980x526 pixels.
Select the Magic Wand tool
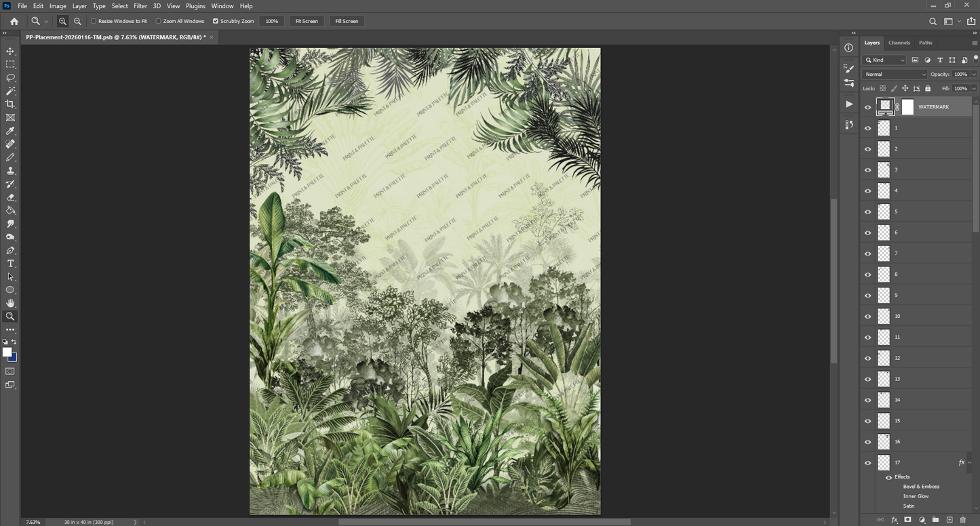click(10, 91)
